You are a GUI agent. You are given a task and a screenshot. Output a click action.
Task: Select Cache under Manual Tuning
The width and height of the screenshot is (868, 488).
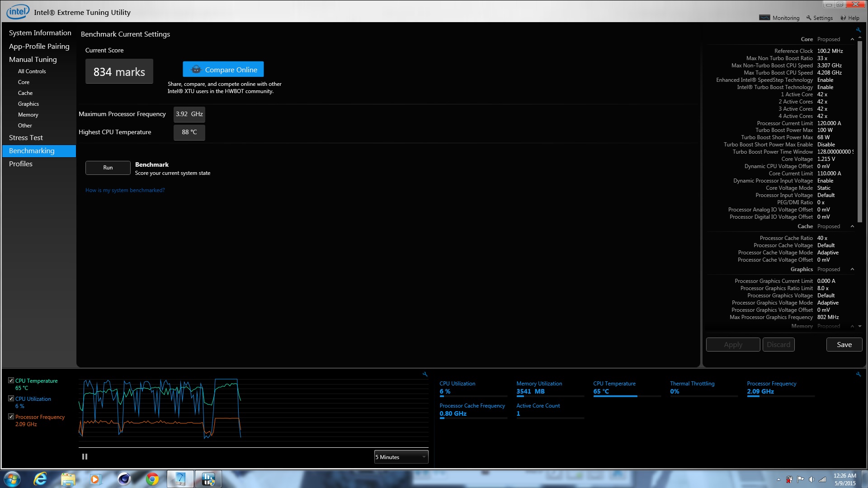(x=25, y=93)
